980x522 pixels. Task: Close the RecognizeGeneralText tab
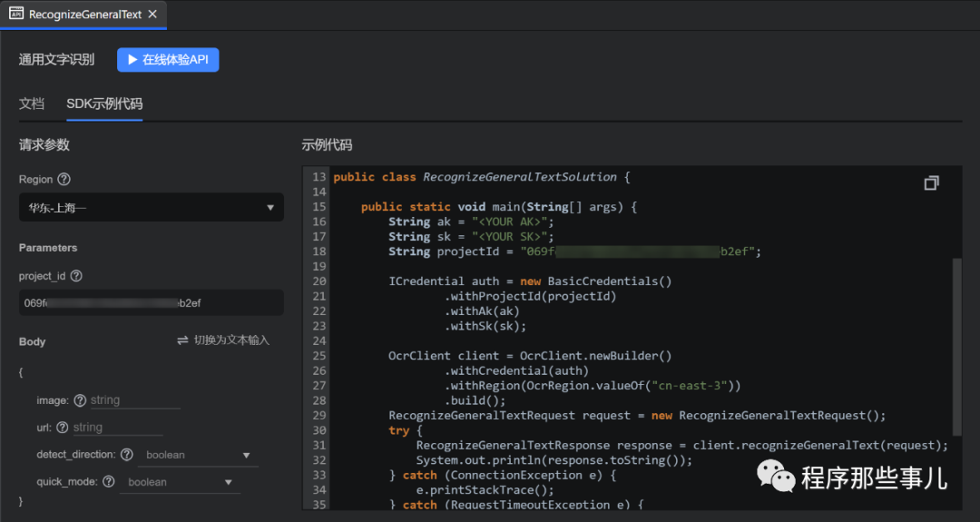(152, 14)
